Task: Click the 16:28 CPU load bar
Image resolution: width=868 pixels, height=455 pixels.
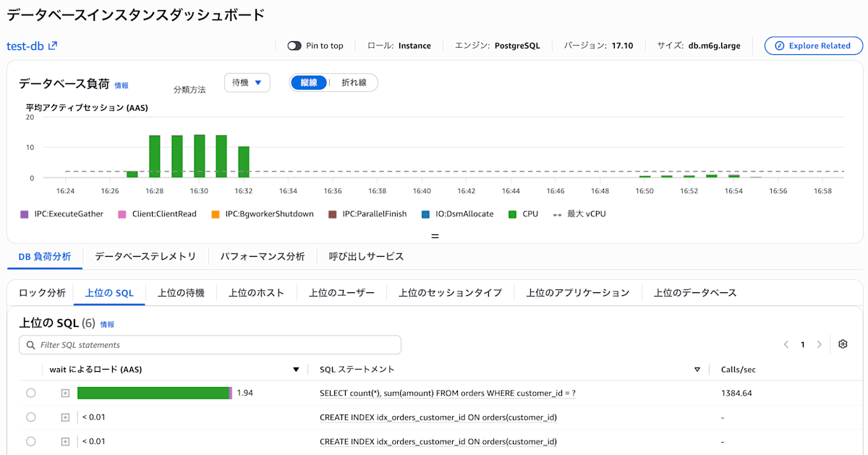Action: coord(155,156)
